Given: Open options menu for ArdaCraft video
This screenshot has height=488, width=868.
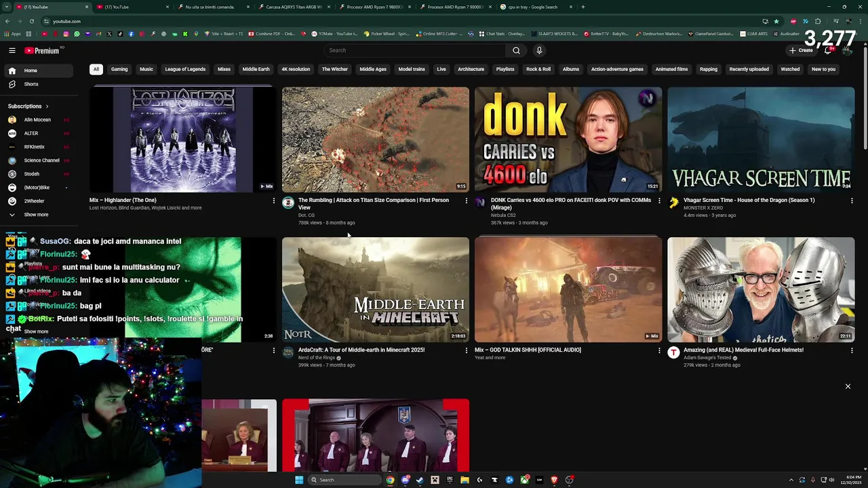Looking at the screenshot, I should pos(466,350).
